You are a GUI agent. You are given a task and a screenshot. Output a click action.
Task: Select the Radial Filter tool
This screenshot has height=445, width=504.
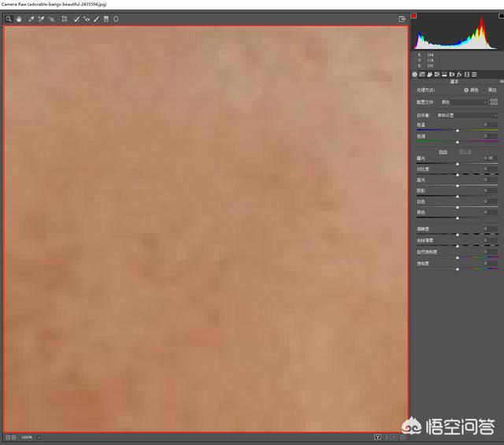(116, 19)
